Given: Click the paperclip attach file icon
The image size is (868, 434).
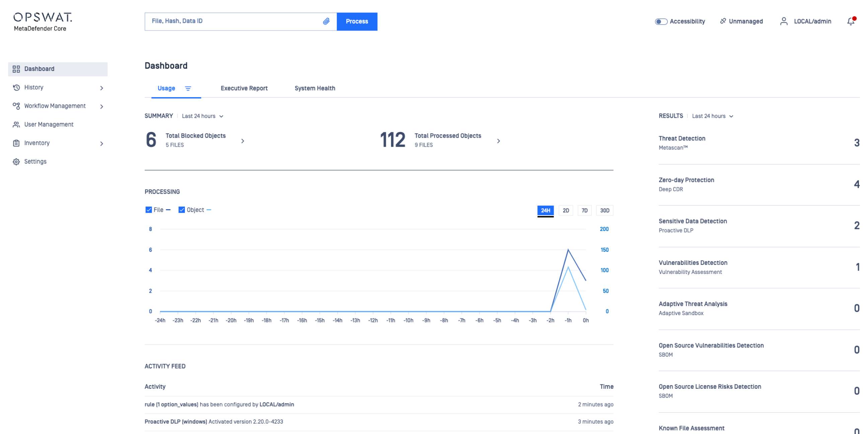Looking at the screenshot, I should click(326, 21).
